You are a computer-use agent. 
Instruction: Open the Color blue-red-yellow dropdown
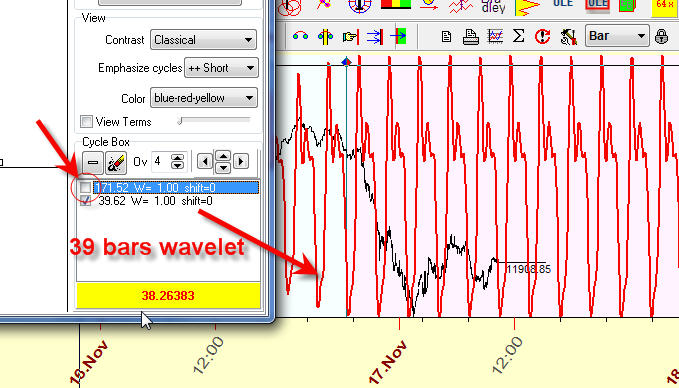tap(204, 98)
